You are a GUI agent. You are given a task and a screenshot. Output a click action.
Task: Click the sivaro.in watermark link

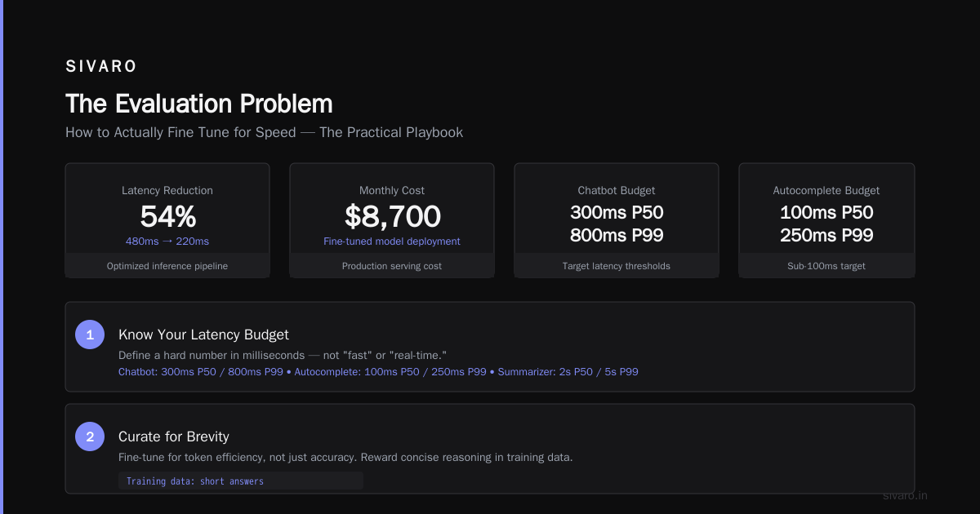906,495
